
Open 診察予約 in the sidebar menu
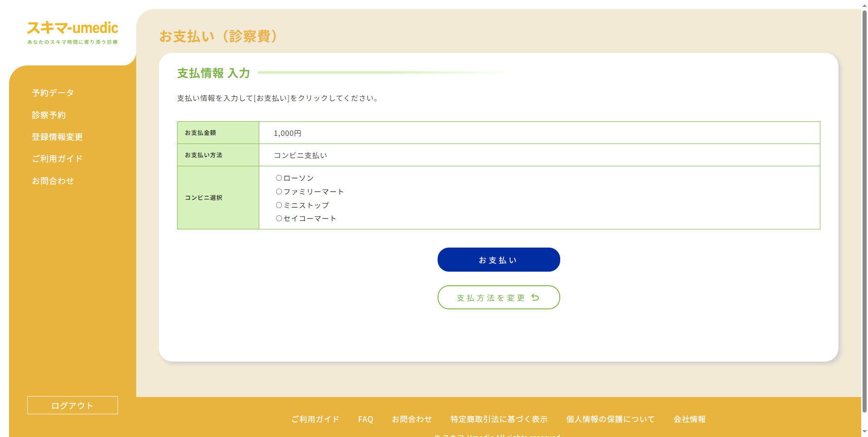pos(49,115)
